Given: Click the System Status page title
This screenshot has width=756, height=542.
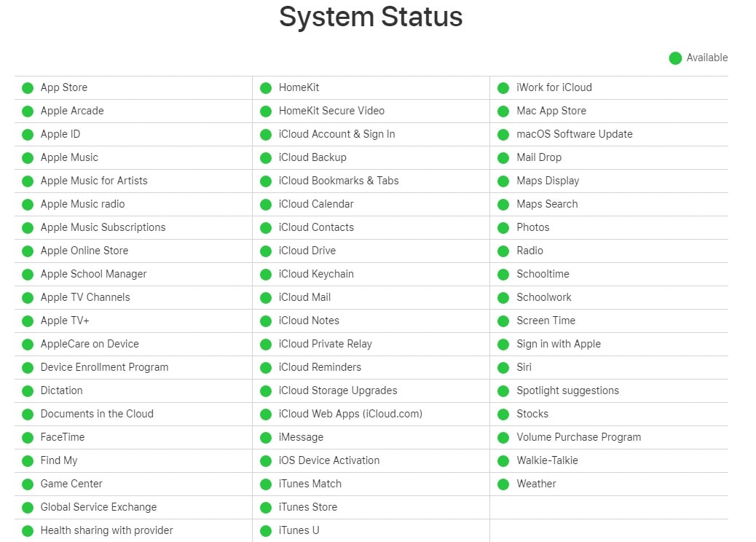Looking at the screenshot, I should (371, 17).
